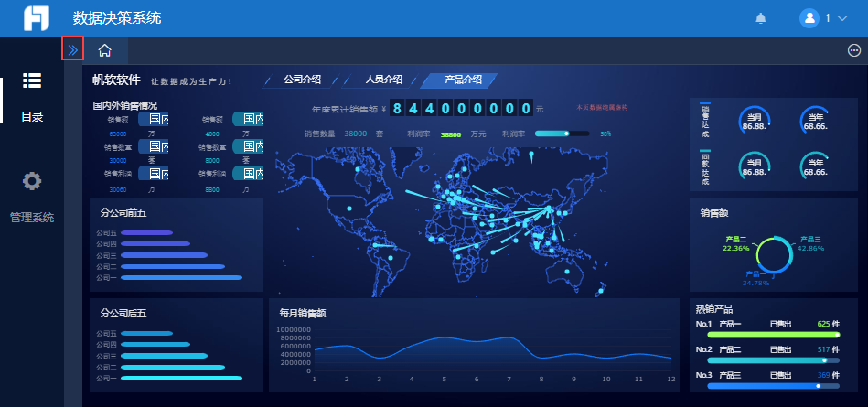Expand the sidebar with double-chevron icon
The image size is (868, 407).
tap(72, 50)
